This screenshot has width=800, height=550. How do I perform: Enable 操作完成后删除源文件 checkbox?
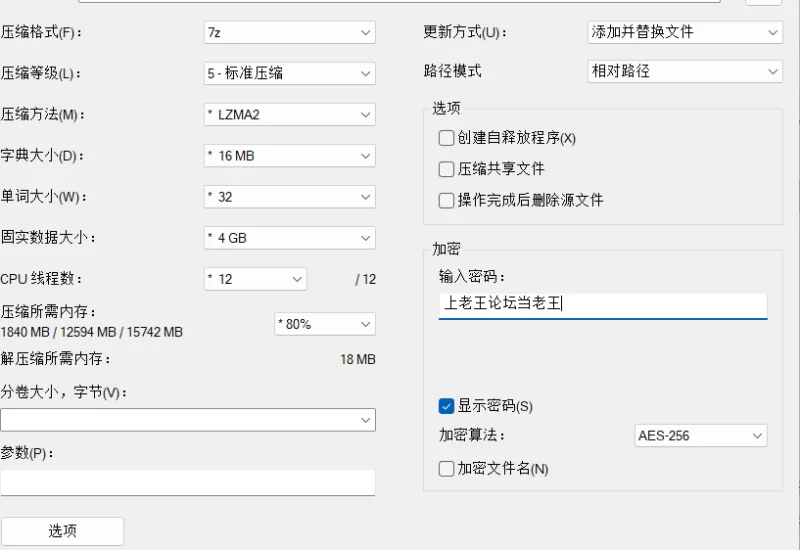tap(447, 200)
